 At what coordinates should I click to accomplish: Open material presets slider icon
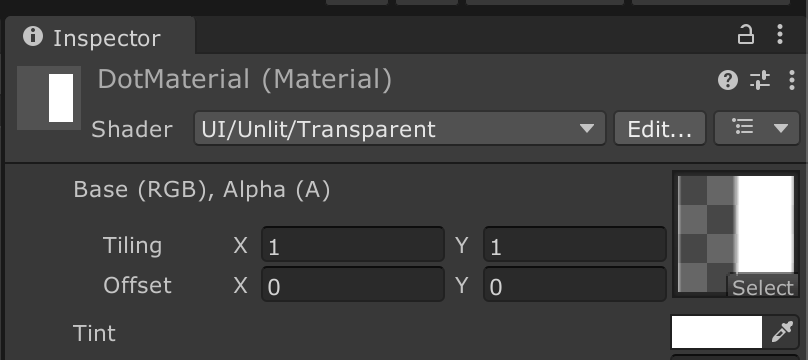coord(760,80)
